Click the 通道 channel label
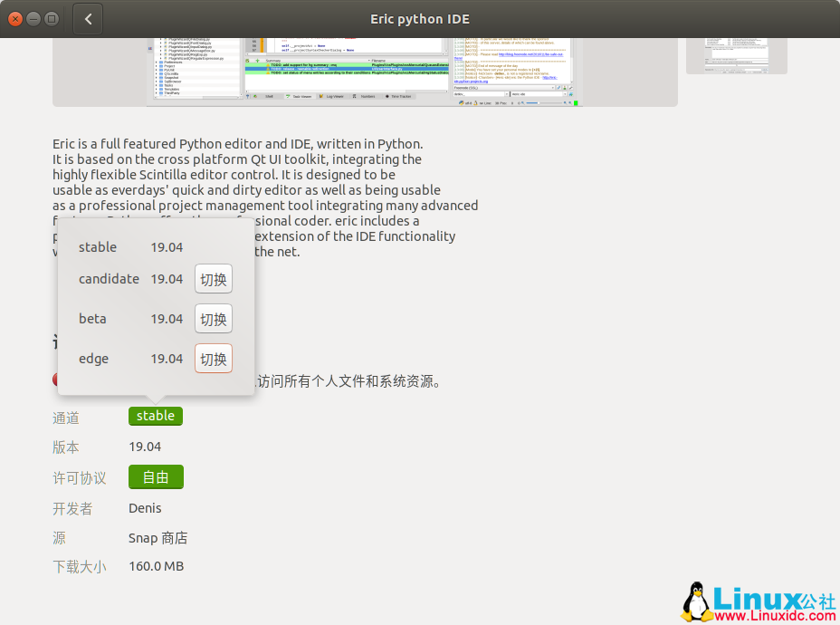The height and width of the screenshot is (625, 840). pyautogui.click(x=66, y=418)
